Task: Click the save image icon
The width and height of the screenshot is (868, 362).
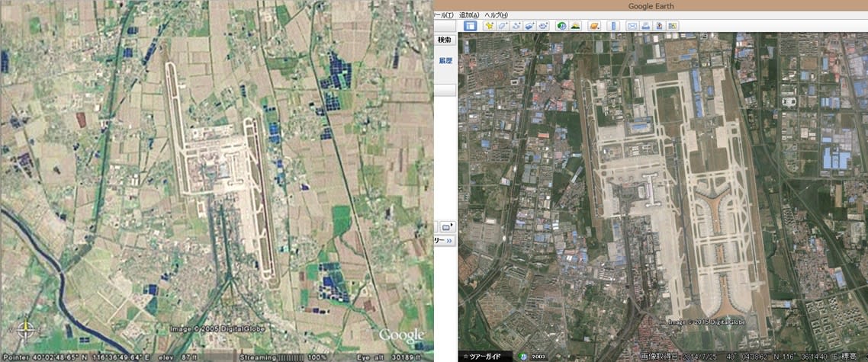Action: (659, 25)
